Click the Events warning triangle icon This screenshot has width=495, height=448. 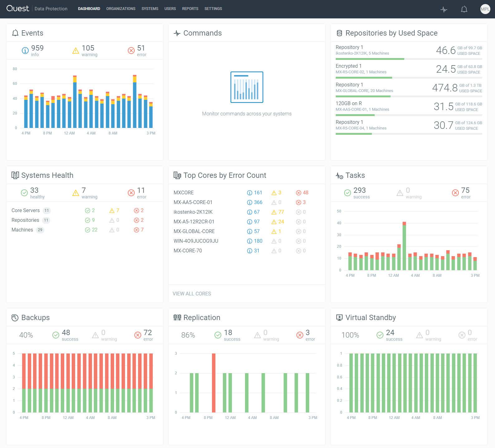[x=75, y=51]
